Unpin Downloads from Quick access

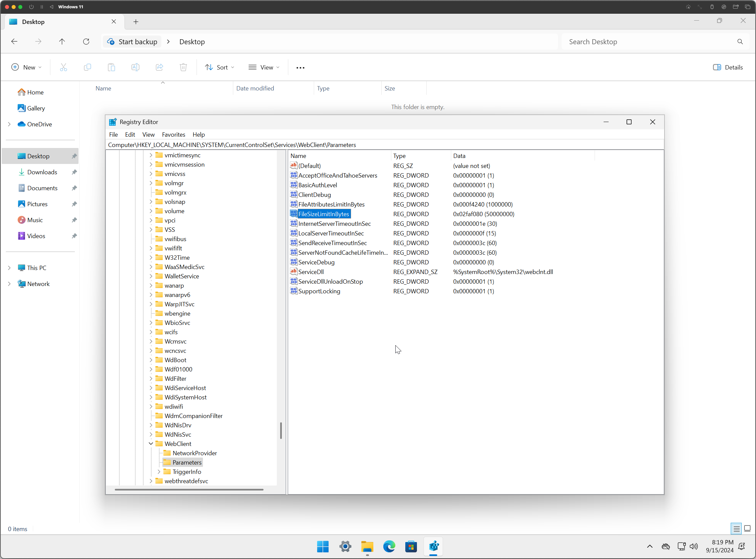pos(74,172)
